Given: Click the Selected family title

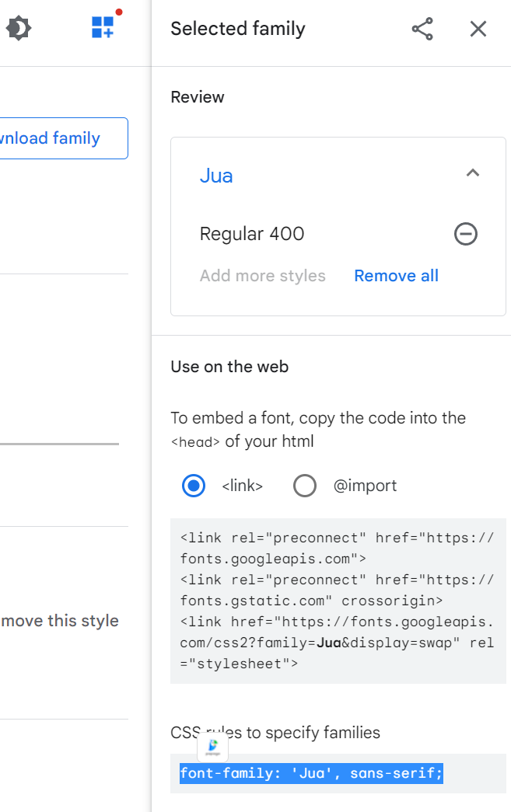Looking at the screenshot, I should click(x=238, y=29).
